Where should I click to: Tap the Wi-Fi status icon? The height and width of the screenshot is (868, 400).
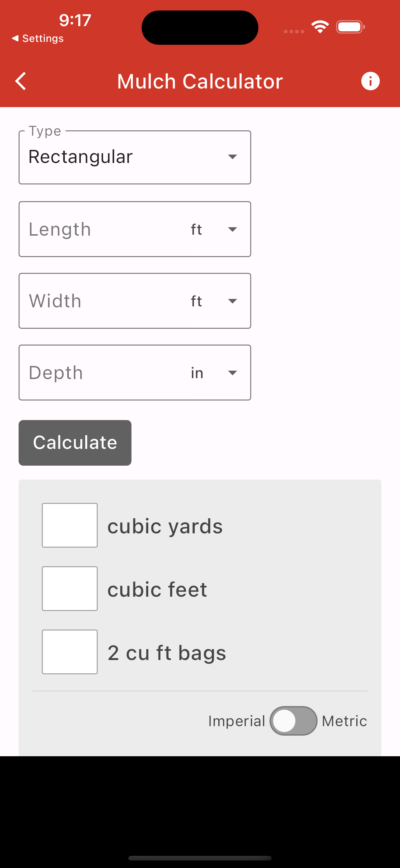[320, 27]
